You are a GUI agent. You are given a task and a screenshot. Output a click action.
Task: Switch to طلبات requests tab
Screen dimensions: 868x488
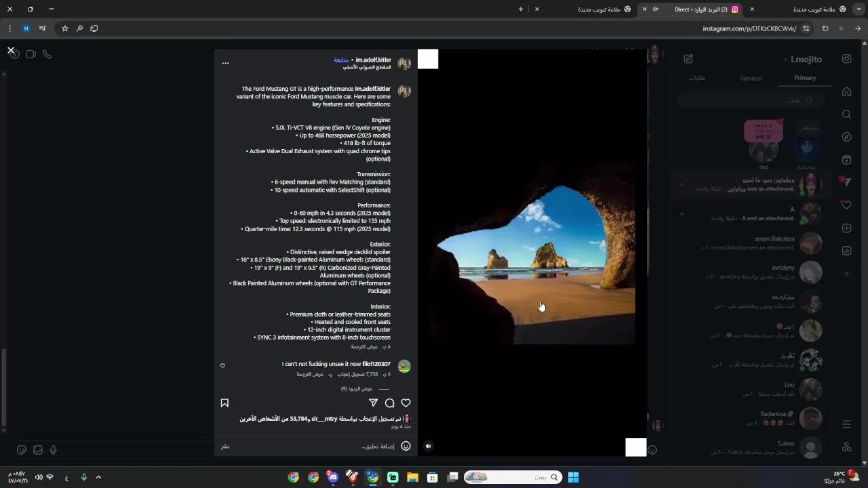(x=697, y=79)
